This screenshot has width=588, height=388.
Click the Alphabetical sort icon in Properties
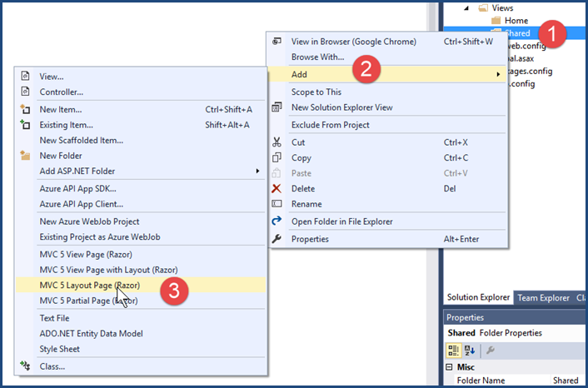[470, 350]
